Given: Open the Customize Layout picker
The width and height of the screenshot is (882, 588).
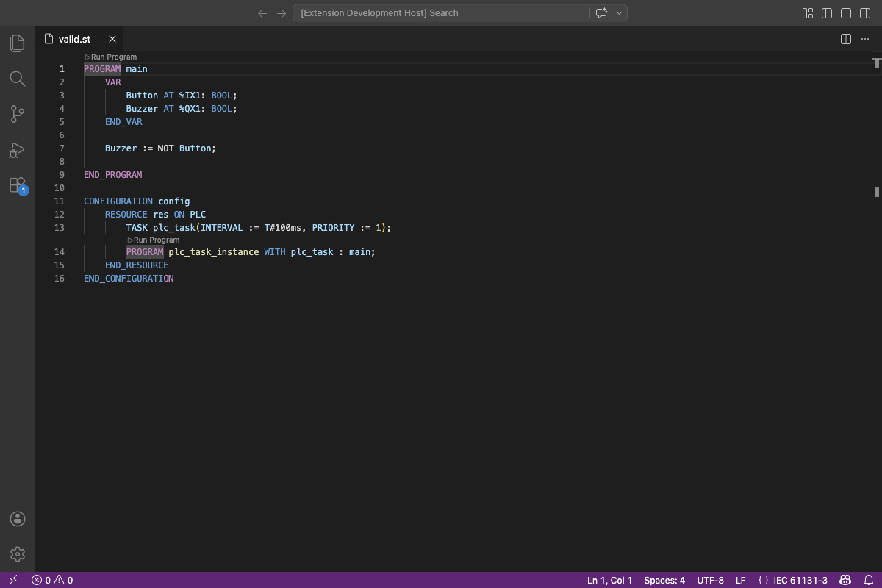Looking at the screenshot, I should [x=807, y=12].
